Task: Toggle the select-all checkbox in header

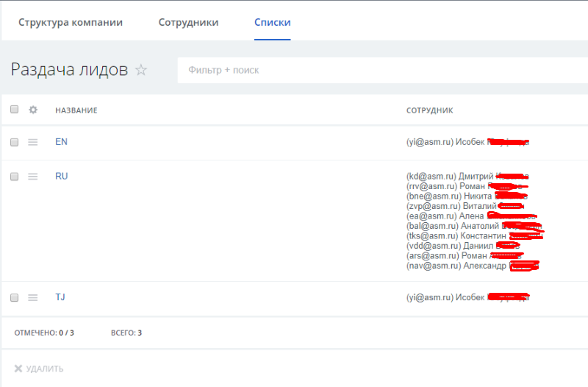Action: pos(14,109)
